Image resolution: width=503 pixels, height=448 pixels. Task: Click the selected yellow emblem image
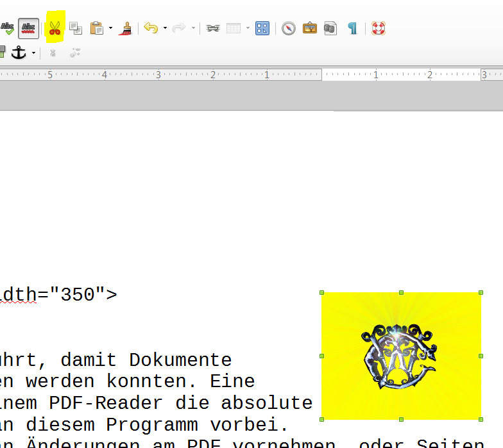[x=401, y=356]
